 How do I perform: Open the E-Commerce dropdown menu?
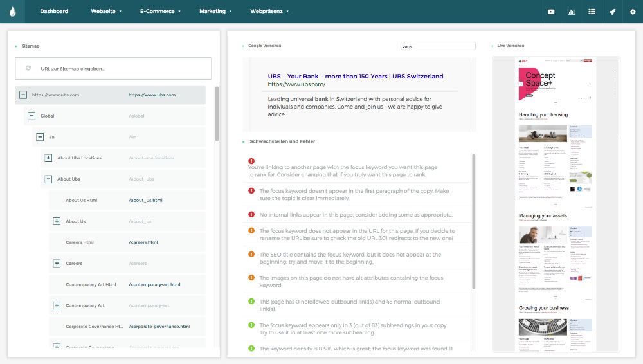(160, 12)
